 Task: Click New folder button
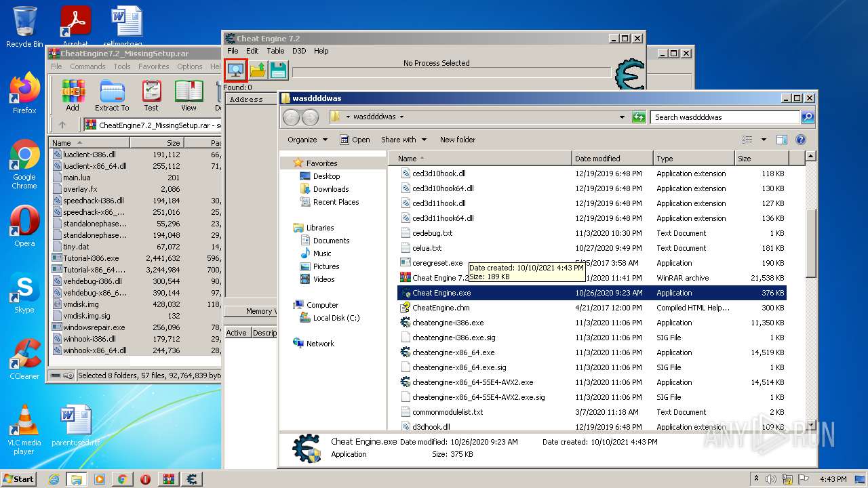click(458, 140)
